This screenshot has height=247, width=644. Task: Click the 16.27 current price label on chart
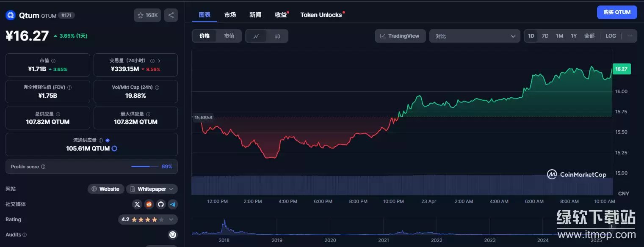(x=622, y=69)
